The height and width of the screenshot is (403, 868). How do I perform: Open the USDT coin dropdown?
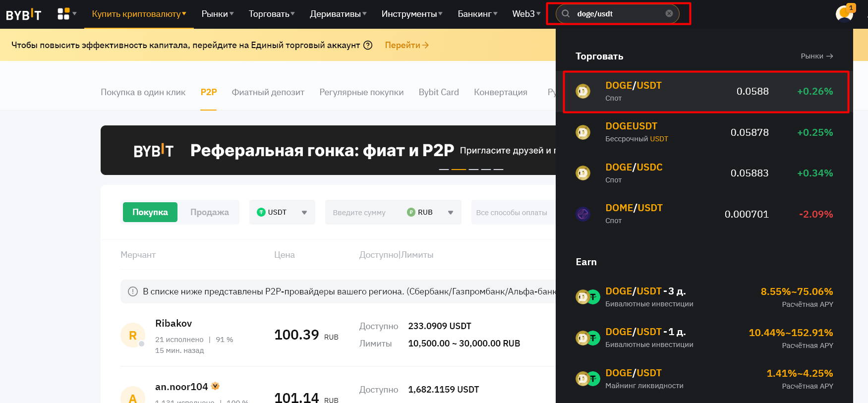click(282, 212)
